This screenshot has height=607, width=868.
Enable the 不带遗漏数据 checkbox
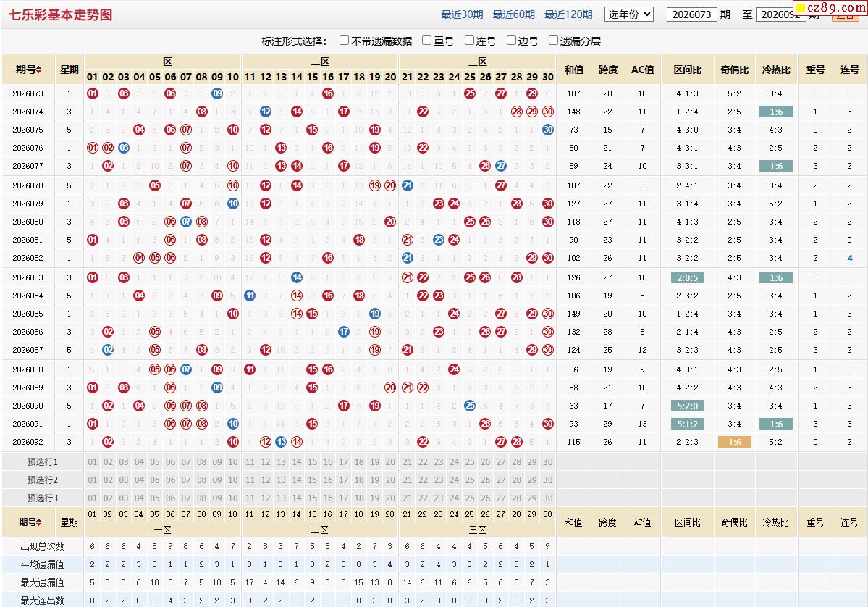click(344, 41)
